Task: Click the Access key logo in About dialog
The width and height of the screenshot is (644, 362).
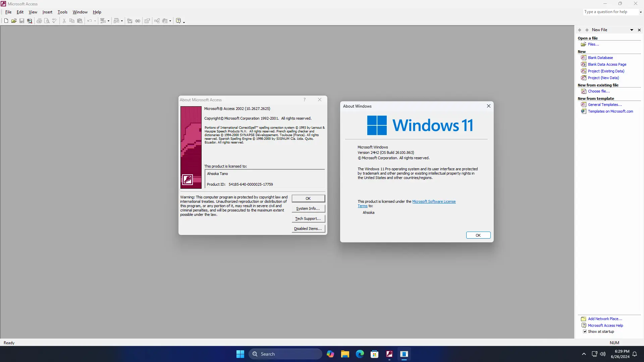Action: click(x=187, y=180)
